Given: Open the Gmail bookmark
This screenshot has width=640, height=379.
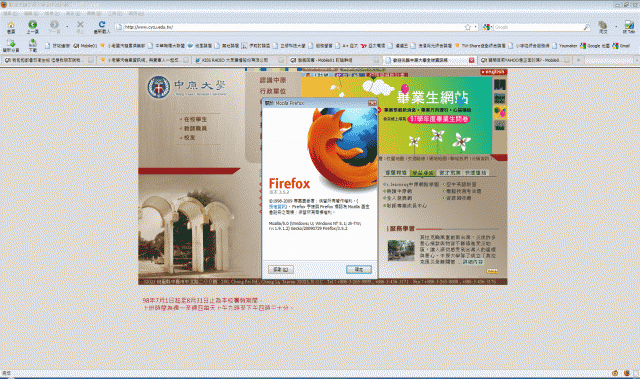Looking at the screenshot, I should point(621,46).
